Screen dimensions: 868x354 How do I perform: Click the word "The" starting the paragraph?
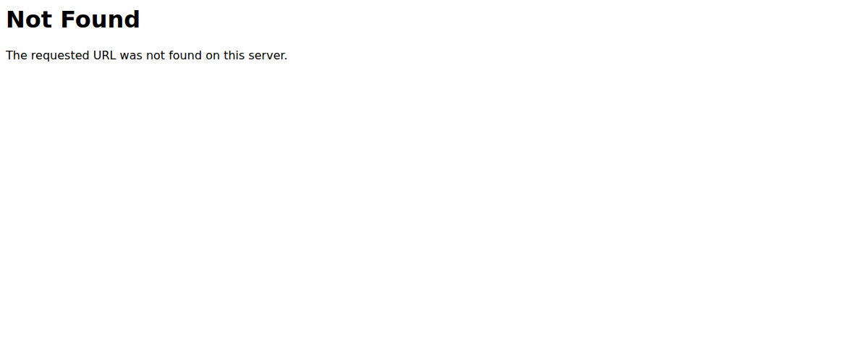(x=17, y=56)
